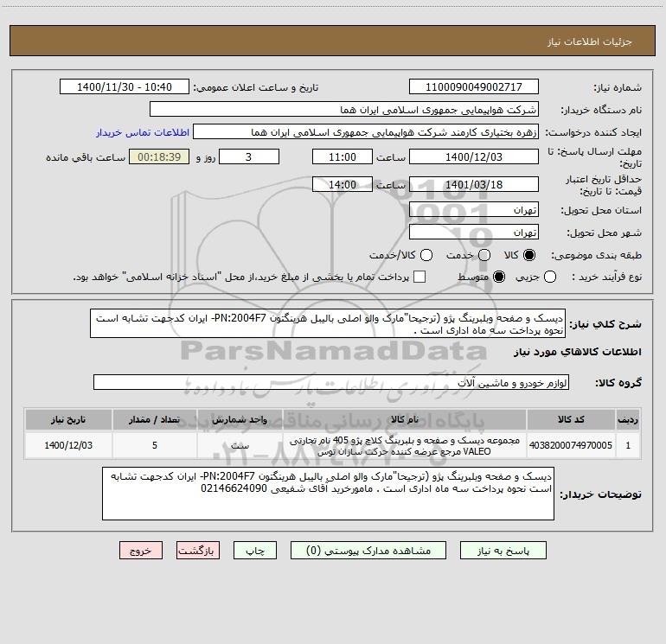The height and width of the screenshot is (644, 666).
Task: Click the پاسخ به نیاز button
Action: coord(503,551)
